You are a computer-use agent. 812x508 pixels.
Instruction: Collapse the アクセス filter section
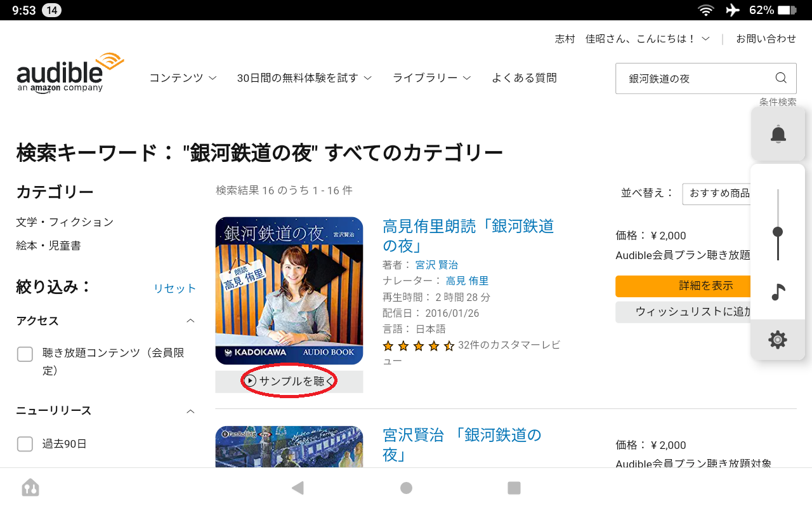[190, 321]
